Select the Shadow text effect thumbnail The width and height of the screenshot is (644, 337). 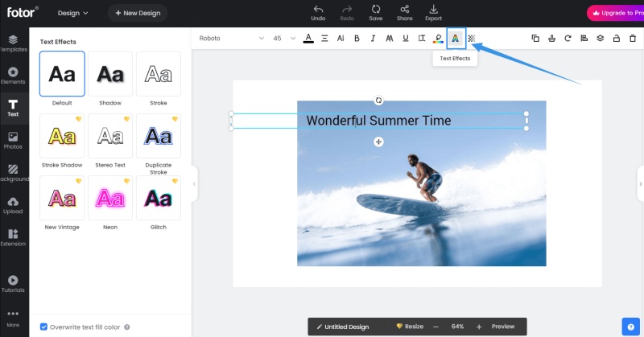[x=110, y=74]
